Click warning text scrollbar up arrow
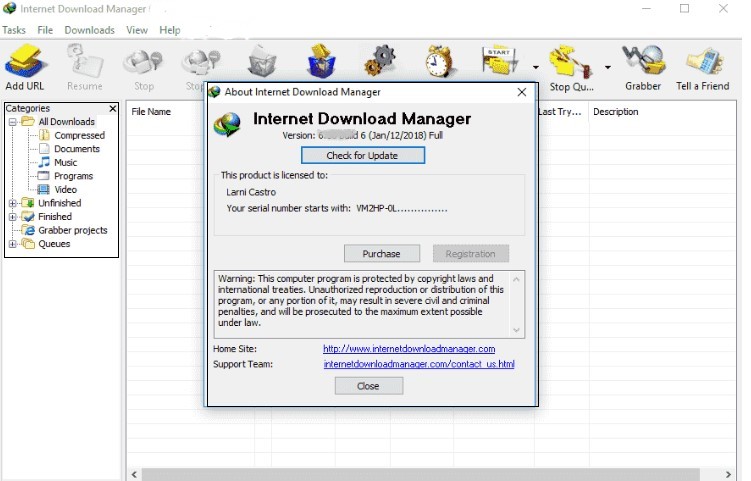 tap(516, 279)
